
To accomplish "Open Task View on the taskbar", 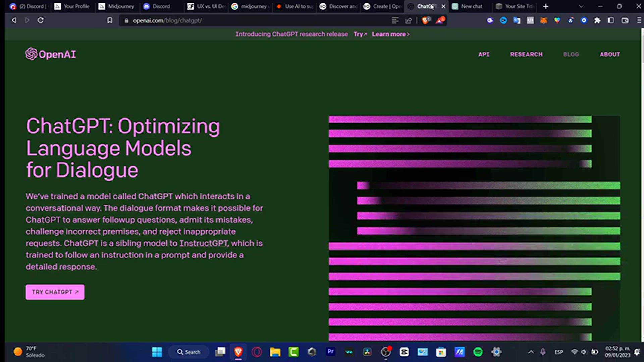I will [220, 352].
